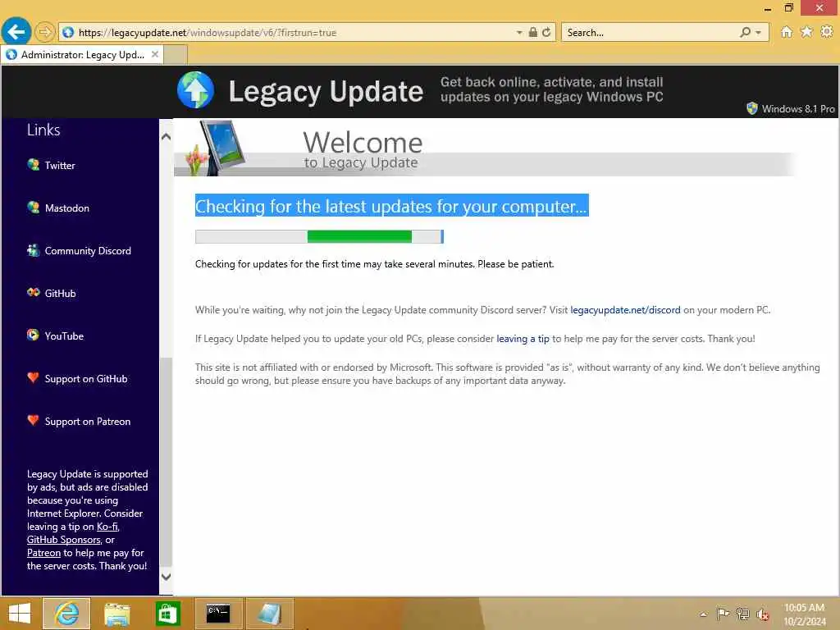The height and width of the screenshot is (630, 840).
Task: Open the Command Prompt taskbar icon
Action: [x=218, y=614]
